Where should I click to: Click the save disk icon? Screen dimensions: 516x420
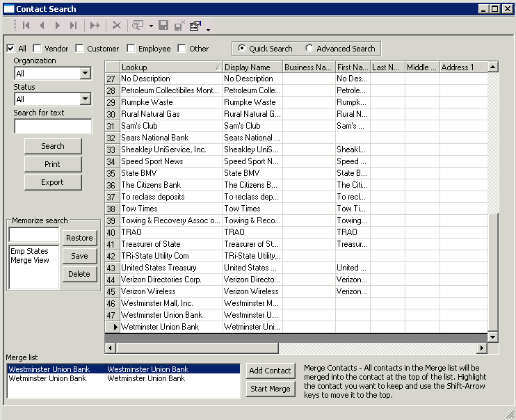point(163,25)
